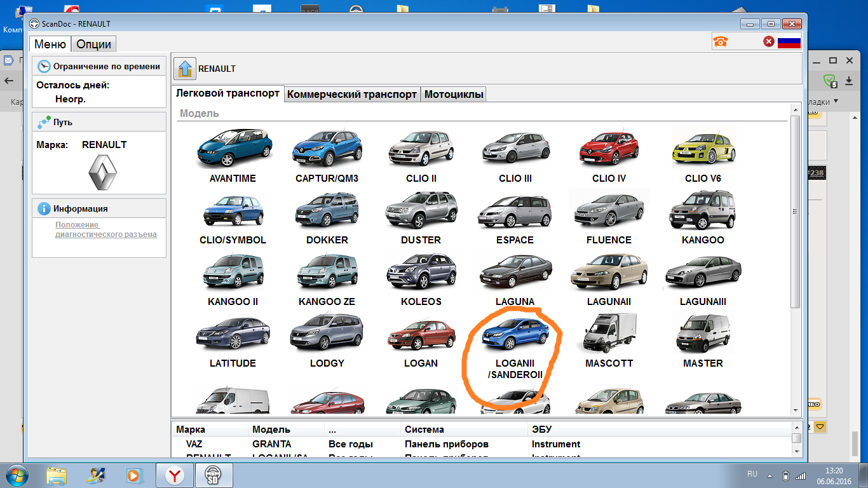Viewport: 868px width, 488px height.
Task: Click the history table scrollbar
Action: tap(796, 438)
